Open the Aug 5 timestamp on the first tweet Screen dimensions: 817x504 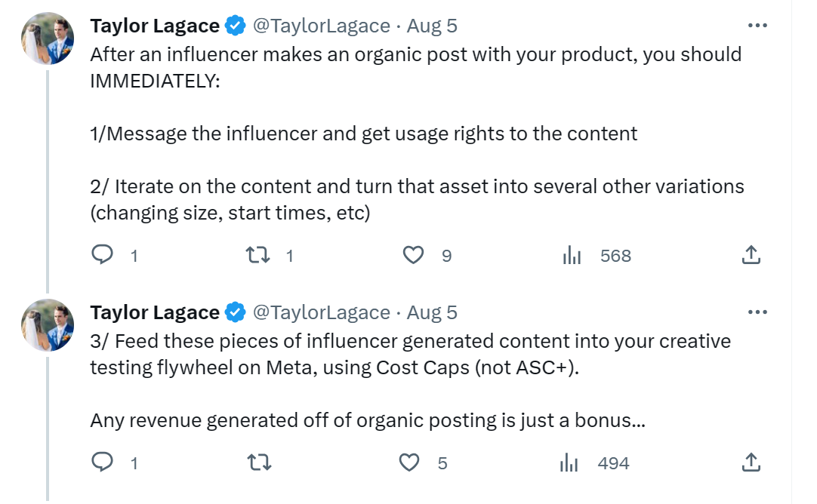(x=432, y=26)
